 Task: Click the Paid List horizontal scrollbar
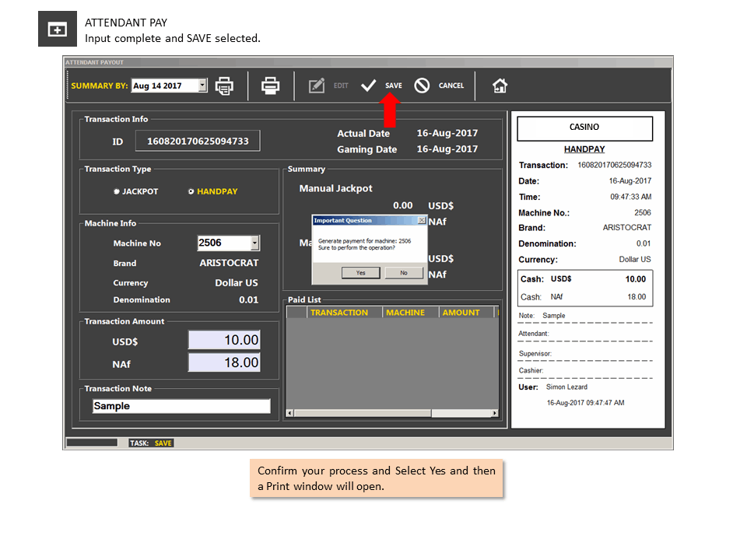(x=392, y=413)
